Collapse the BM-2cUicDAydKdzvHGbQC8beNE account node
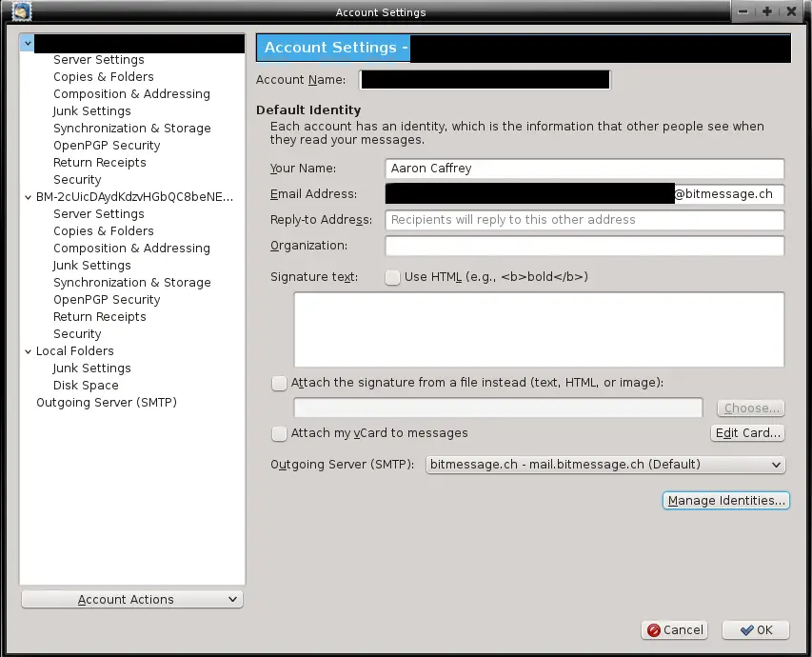The width and height of the screenshot is (812, 657). (x=28, y=197)
